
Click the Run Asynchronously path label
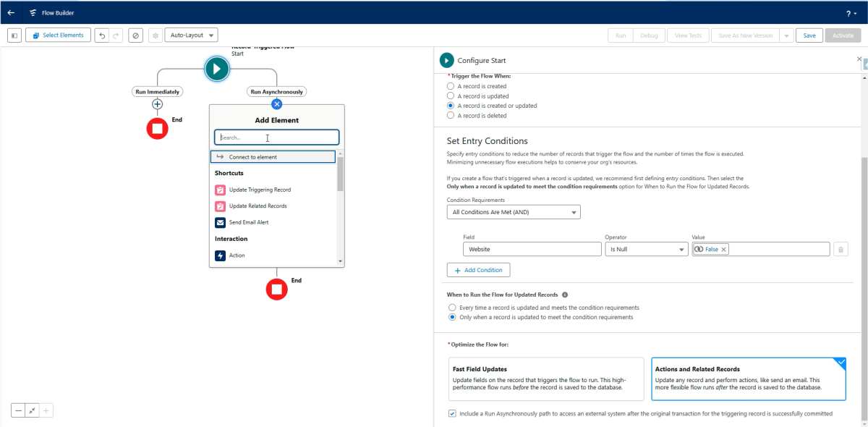(276, 92)
